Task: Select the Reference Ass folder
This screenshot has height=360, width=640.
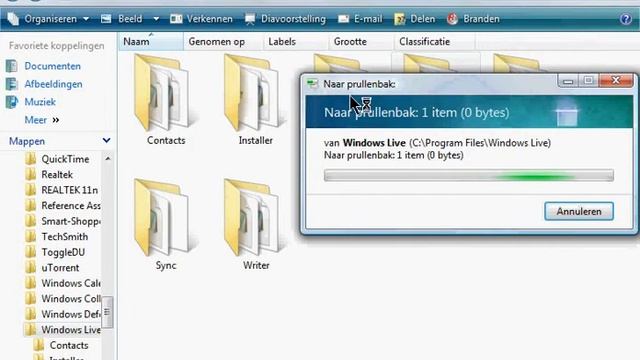Action: tap(71, 205)
